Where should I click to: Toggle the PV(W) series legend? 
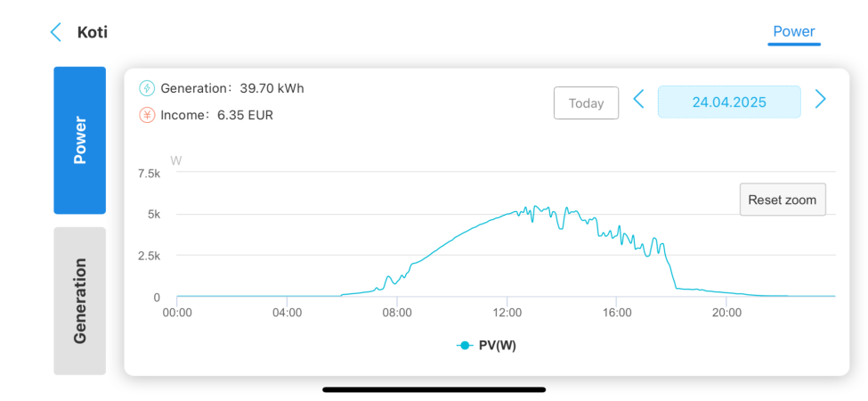coord(486,345)
